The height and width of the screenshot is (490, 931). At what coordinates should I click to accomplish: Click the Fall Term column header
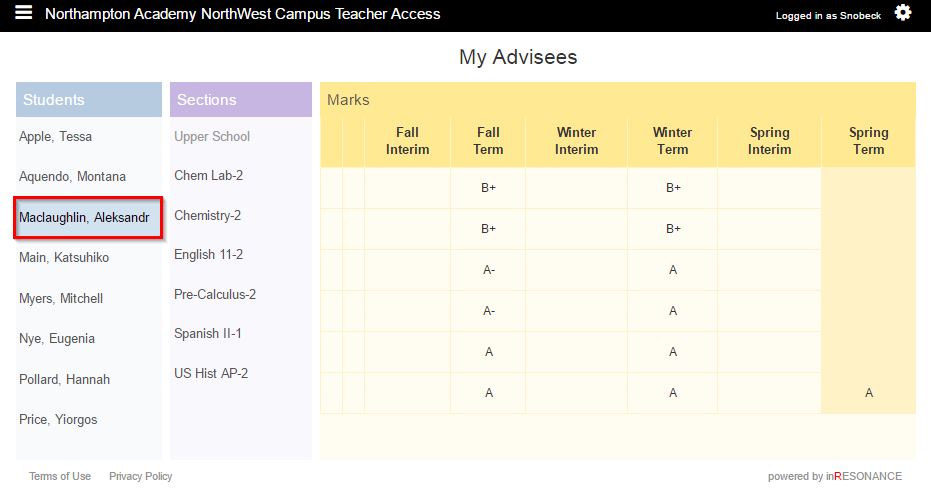point(488,141)
